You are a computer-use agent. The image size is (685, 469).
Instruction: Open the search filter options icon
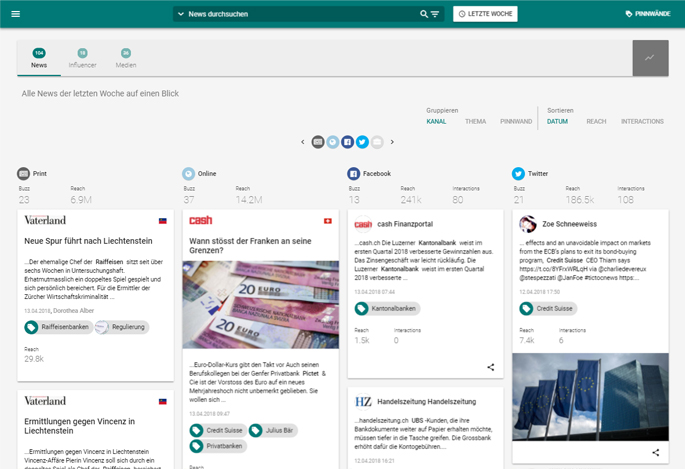(435, 14)
